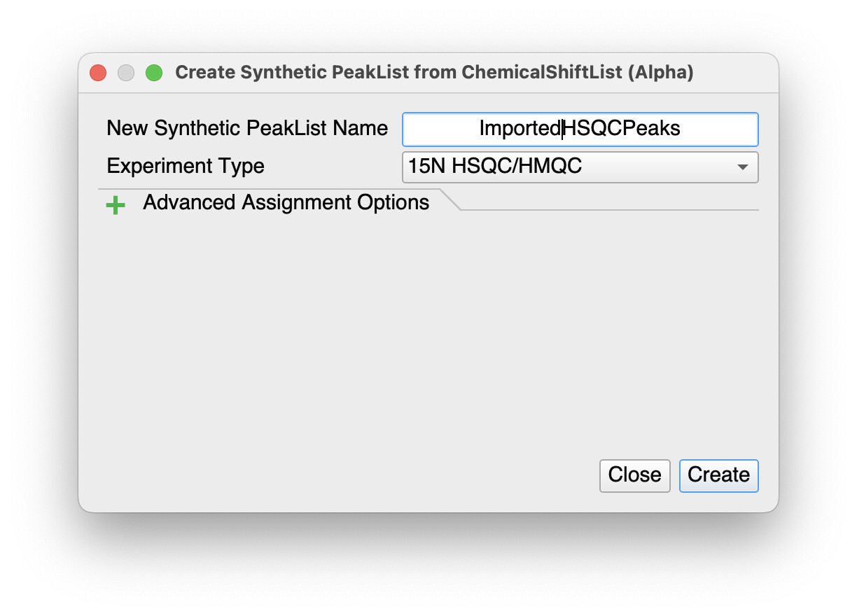The image size is (857, 616).
Task: Expand the Advanced Assignment Options section
Action: pos(286,203)
